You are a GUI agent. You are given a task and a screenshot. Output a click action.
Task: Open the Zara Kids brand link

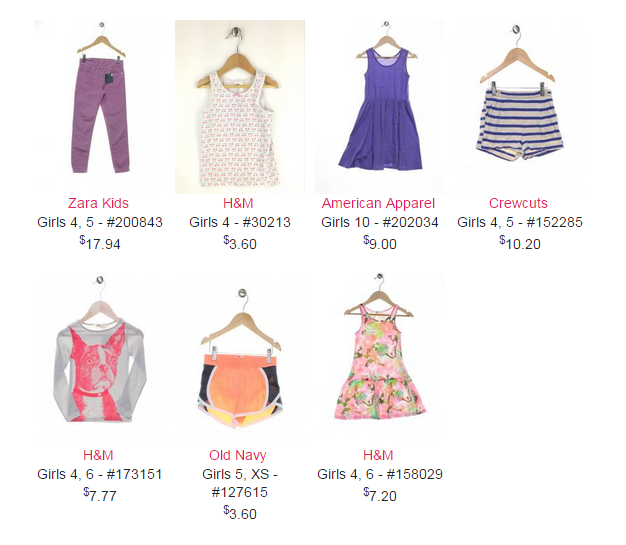(99, 203)
